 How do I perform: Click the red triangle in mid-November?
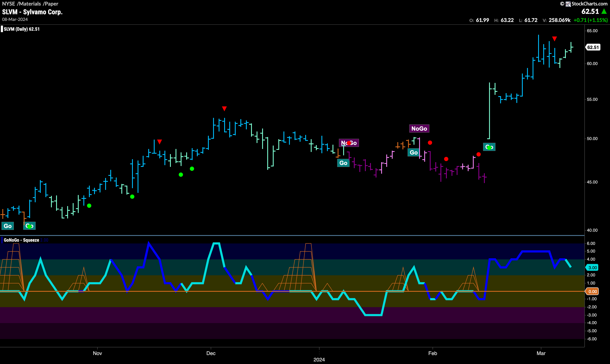[160, 142]
